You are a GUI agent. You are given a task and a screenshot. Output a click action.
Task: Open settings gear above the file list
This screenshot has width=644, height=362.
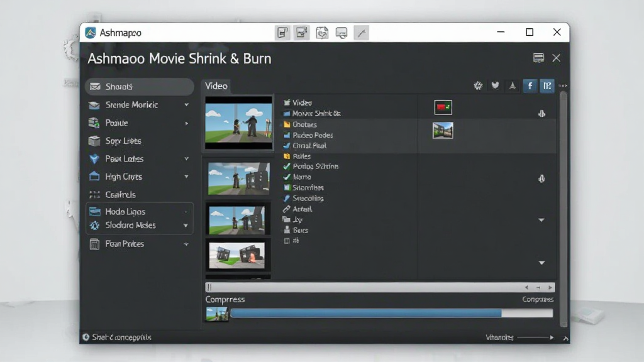[x=478, y=85]
